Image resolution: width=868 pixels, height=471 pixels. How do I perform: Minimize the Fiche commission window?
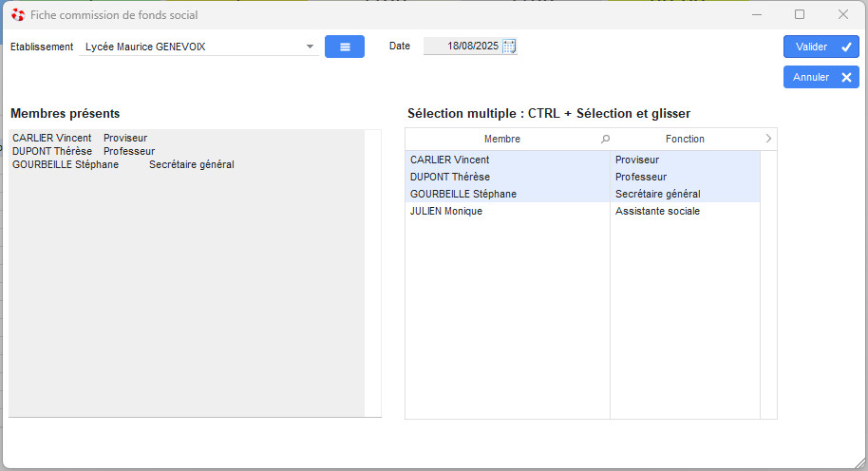[757, 15]
